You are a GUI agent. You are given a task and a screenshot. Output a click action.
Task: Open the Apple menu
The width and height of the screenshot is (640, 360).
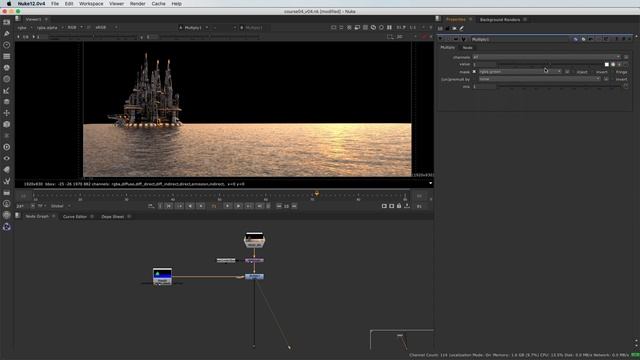tap(9, 4)
